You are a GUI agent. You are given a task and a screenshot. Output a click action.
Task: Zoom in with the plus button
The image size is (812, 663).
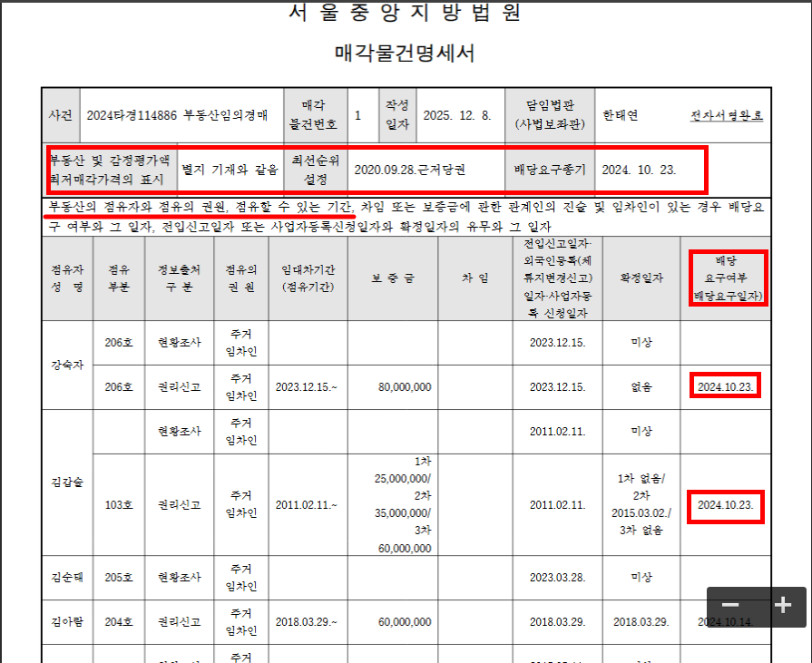click(x=782, y=606)
